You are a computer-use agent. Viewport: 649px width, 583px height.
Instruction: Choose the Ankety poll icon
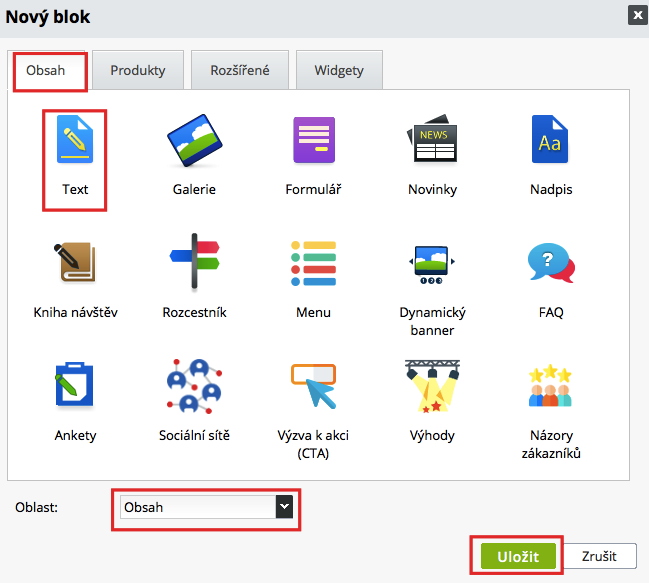(74, 387)
